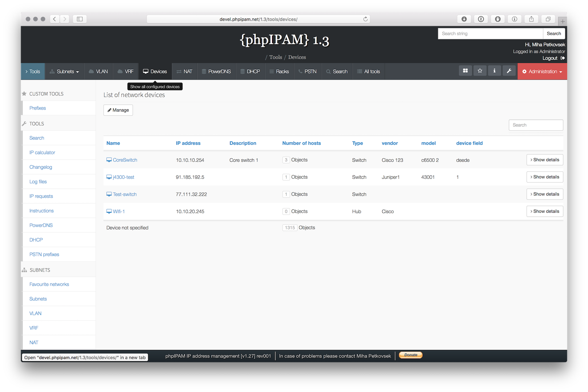Click the Safari downloads icon

pos(464,19)
